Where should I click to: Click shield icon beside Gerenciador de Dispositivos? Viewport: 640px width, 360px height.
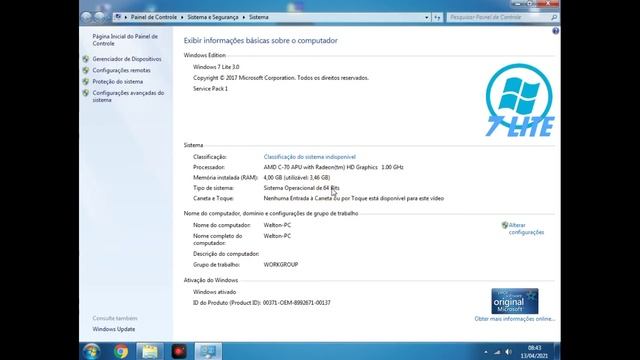pos(86,59)
